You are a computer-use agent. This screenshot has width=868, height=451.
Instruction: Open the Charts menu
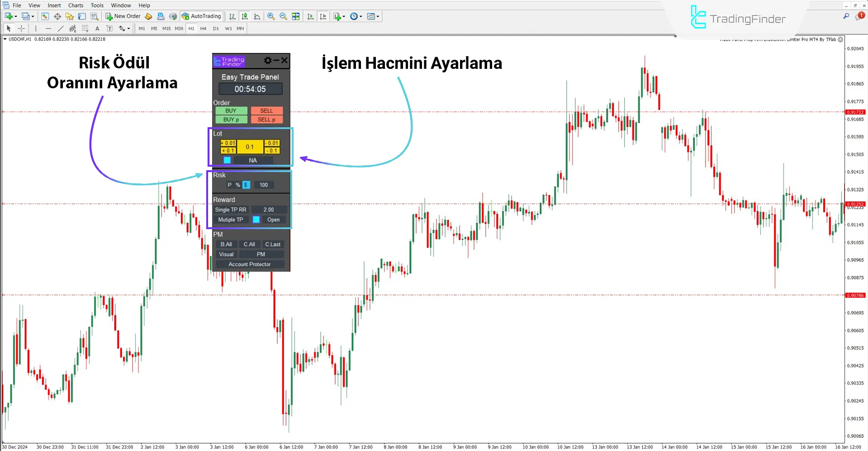pyautogui.click(x=75, y=5)
